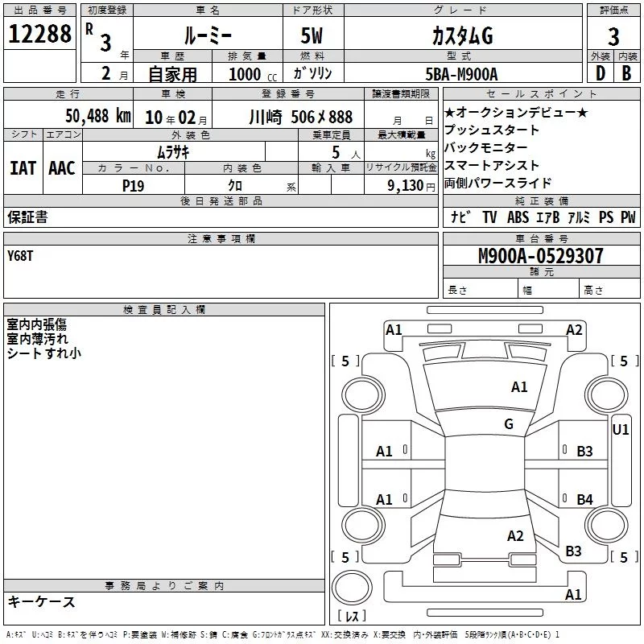Click the B4 damage mark on door
The height and width of the screenshot is (644, 644).
point(584,499)
